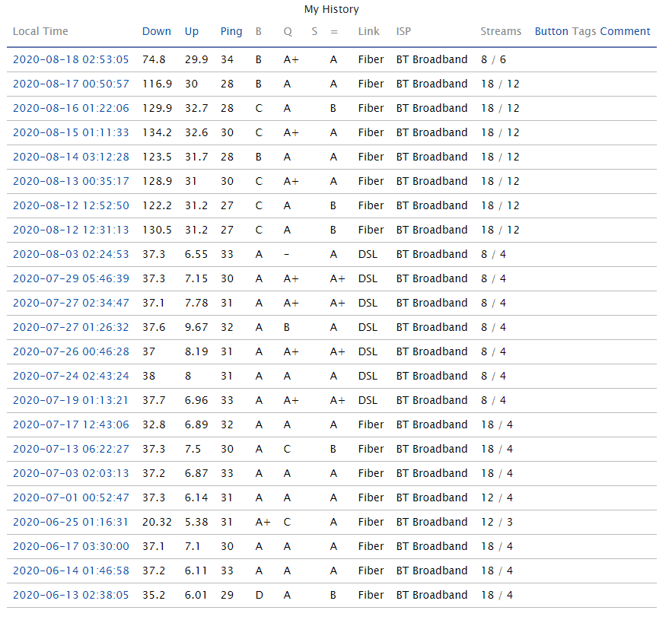
Task: Select the 2020-06-17 03:30:00 timestamp link
Action: (71, 546)
